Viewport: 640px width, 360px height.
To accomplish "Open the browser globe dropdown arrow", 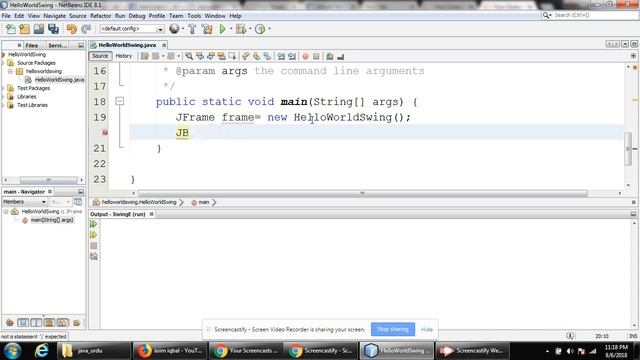I will click(x=182, y=29).
